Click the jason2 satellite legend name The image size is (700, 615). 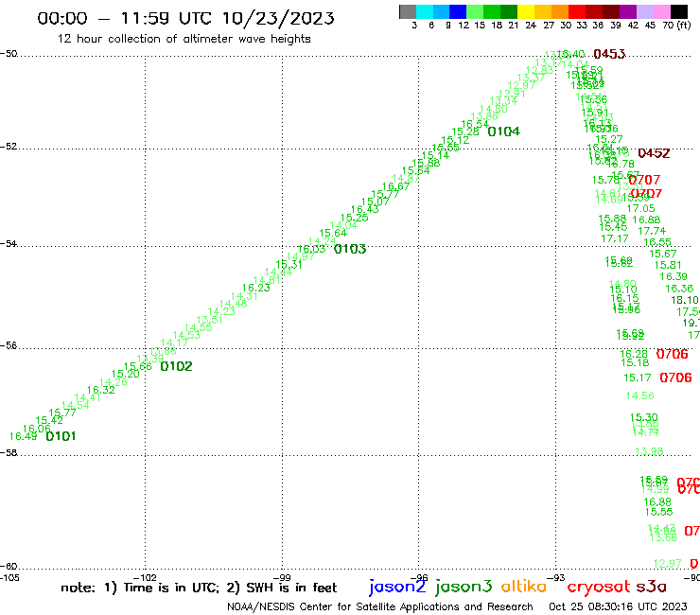tap(397, 588)
